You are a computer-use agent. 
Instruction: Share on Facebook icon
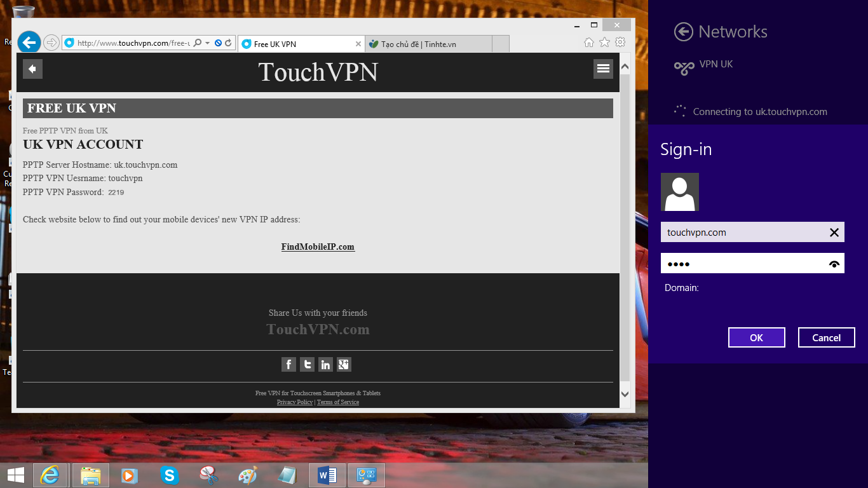point(288,364)
